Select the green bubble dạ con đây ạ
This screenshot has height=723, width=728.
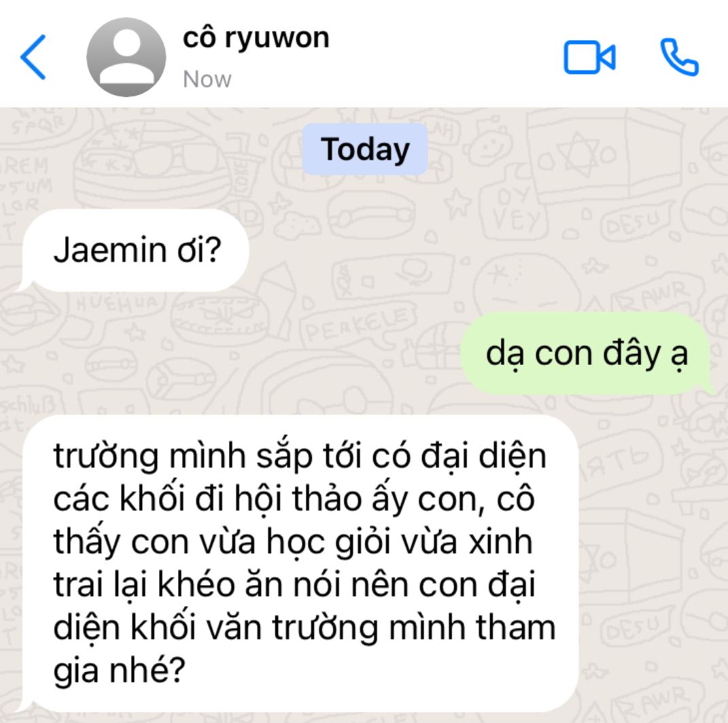pos(586,353)
